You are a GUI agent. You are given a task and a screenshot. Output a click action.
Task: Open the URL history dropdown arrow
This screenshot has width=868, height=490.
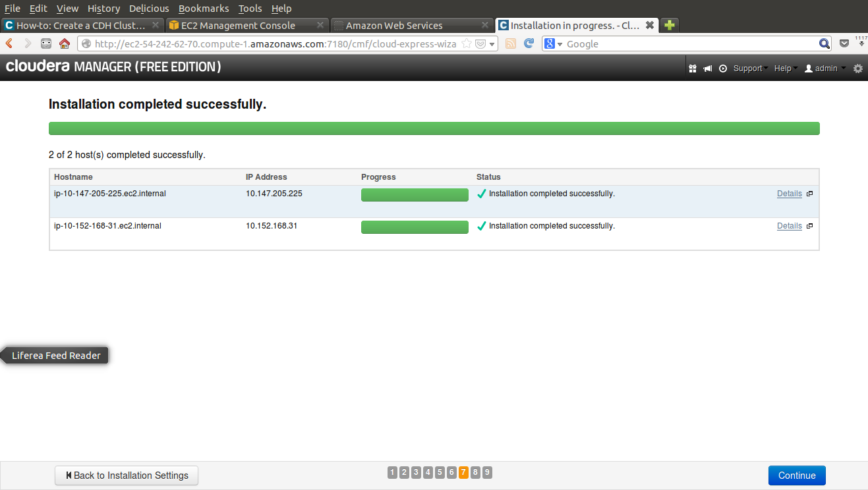[492, 44]
